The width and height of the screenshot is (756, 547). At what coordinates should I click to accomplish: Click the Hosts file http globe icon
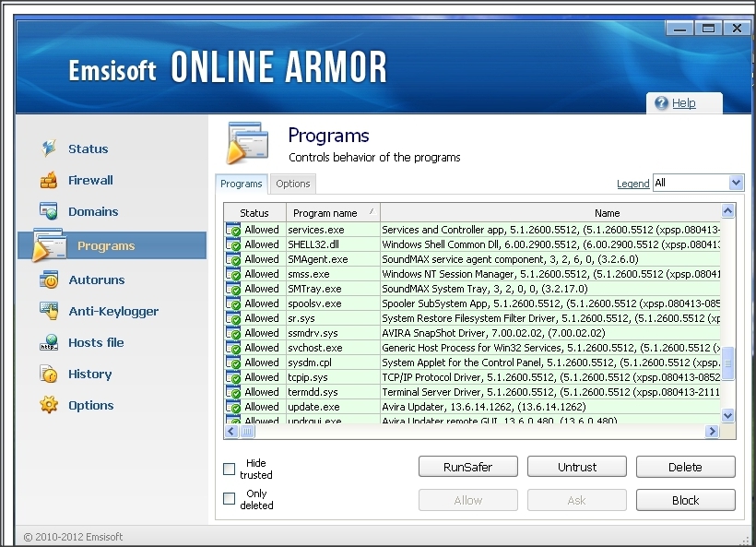[49, 342]
